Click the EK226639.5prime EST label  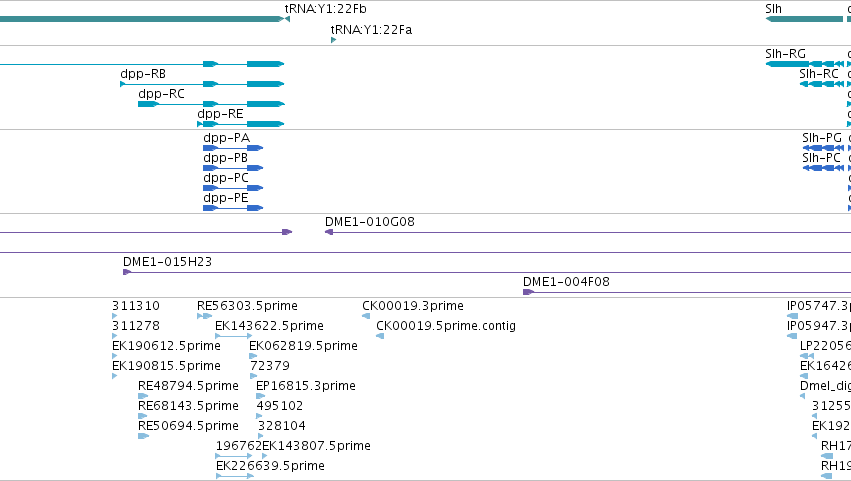[x=270, y=466]
